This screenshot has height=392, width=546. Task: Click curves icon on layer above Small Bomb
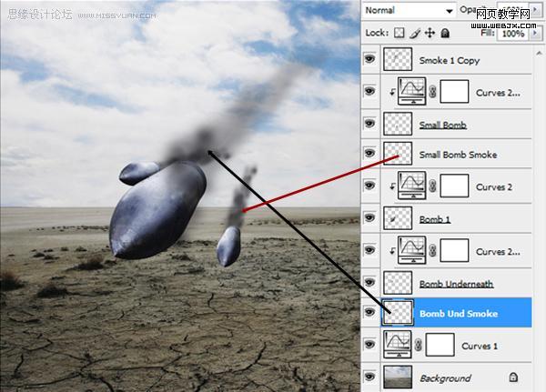(x=412, y=91)
